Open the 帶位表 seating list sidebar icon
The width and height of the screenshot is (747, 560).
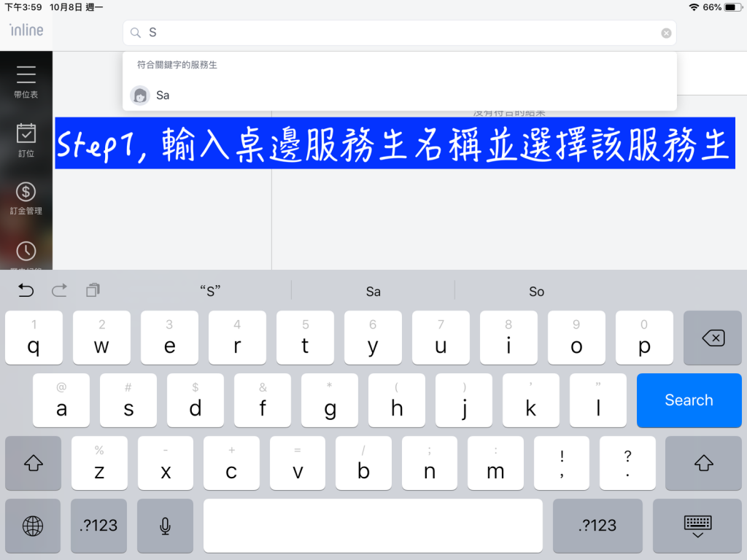point(26,82)
